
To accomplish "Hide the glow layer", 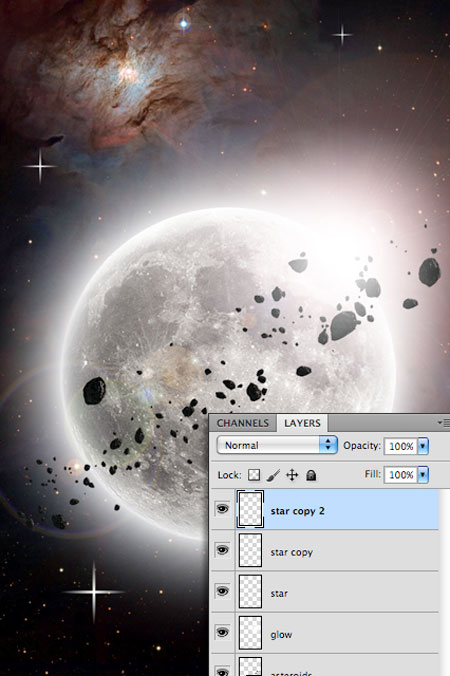I will point(222,632).
